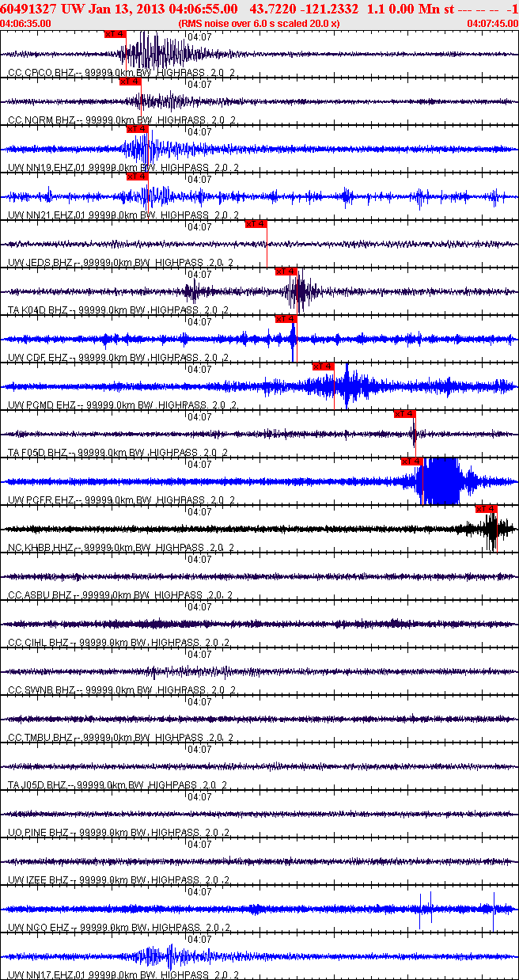
Task: Click the pick flag on UW.JEDS trace
Action: pyautogui.click(x=256, y=224)
